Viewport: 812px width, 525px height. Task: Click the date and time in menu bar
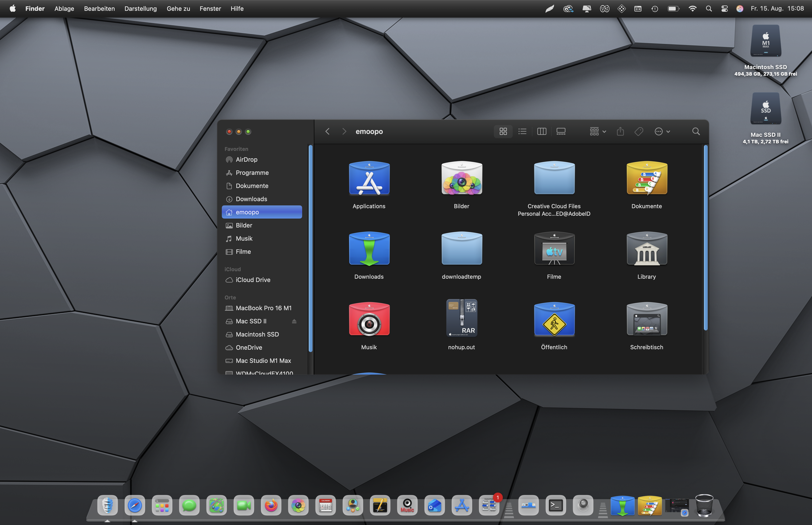777,8
